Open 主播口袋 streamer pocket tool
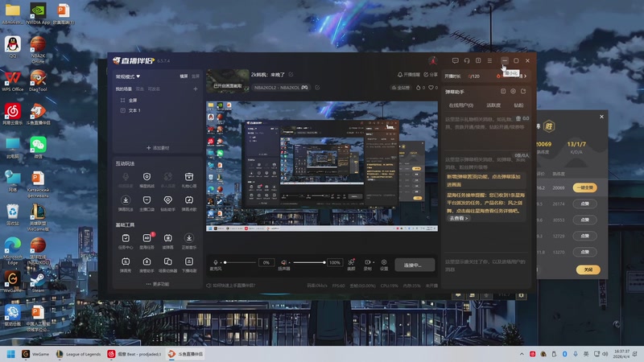644x362 pixels. tap(147, 204)
